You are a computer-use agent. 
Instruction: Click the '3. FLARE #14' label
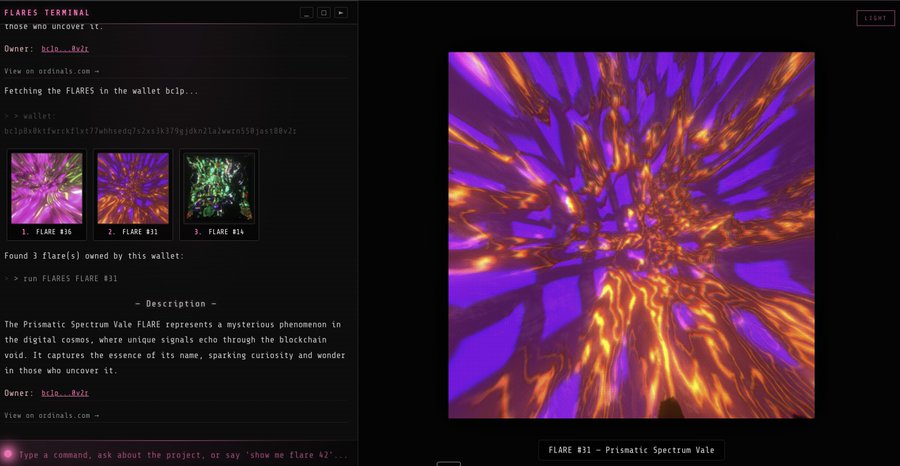(x=219, y=232)
